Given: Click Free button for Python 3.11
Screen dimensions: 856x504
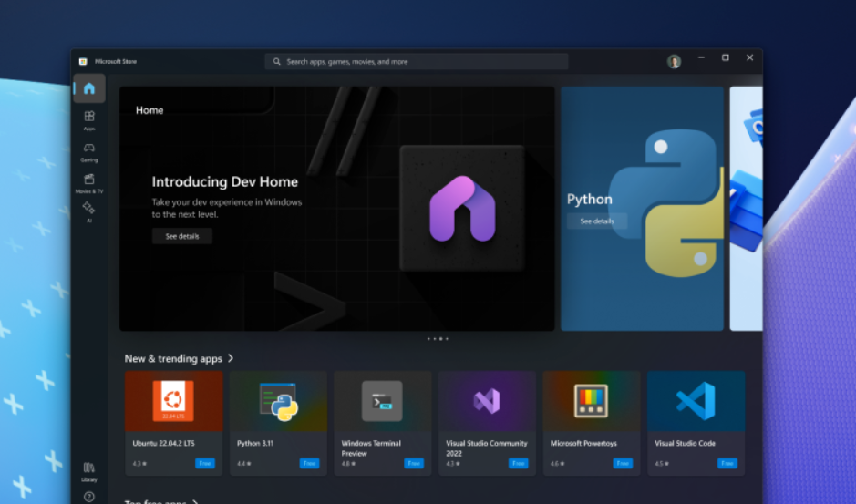Looking at the screenshot, I should pos(310,463).
